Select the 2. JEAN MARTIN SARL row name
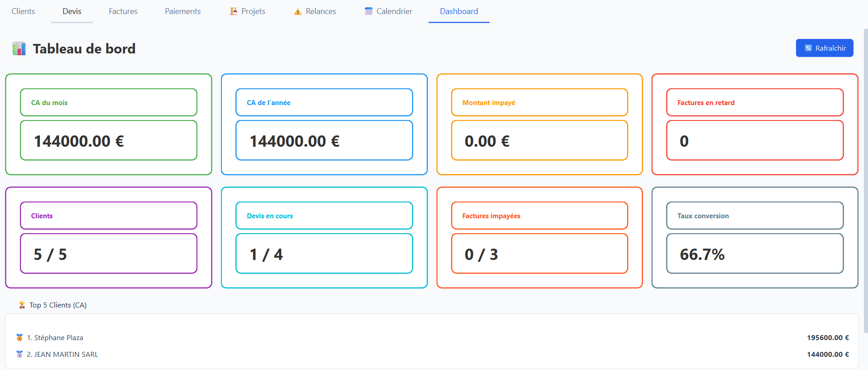The height and width of the screenshot is (370, 868). [62, 355]
